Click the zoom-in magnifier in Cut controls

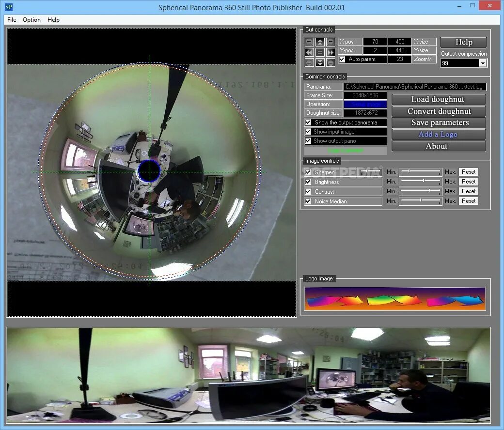[309, 42]
